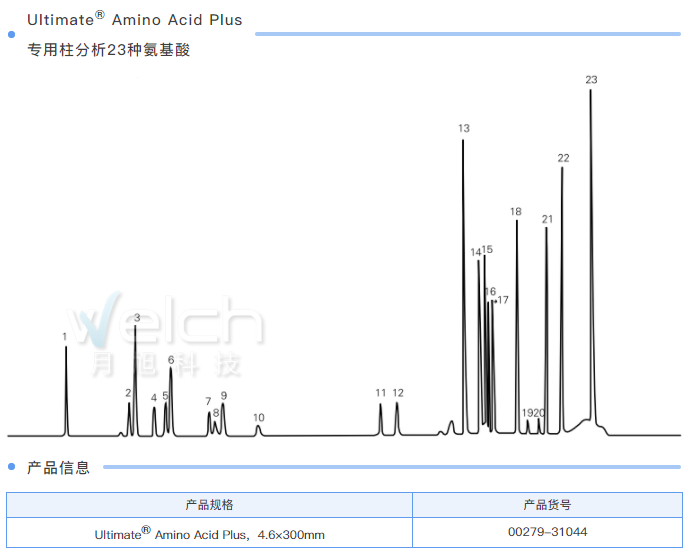Click the blue bullet beside 产品信息

click(11, 467)
